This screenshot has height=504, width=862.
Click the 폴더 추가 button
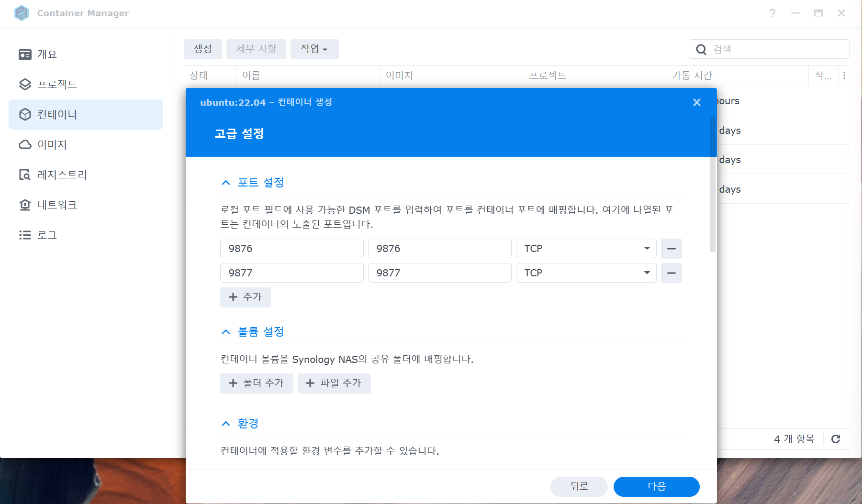click(257, 383)
